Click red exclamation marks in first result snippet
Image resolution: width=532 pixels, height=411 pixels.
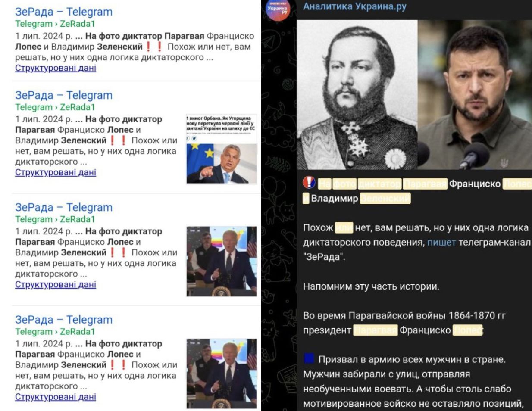point(154,47)
